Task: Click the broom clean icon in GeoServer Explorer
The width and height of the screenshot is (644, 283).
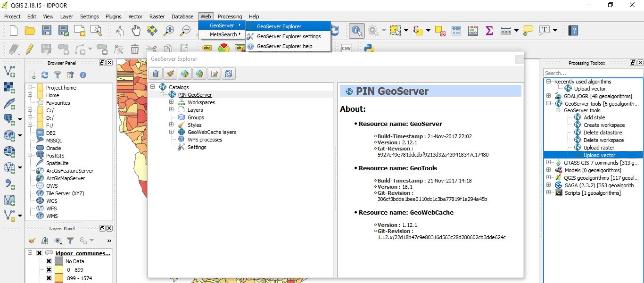Action: pyautogui.click(x=171, y=74)
